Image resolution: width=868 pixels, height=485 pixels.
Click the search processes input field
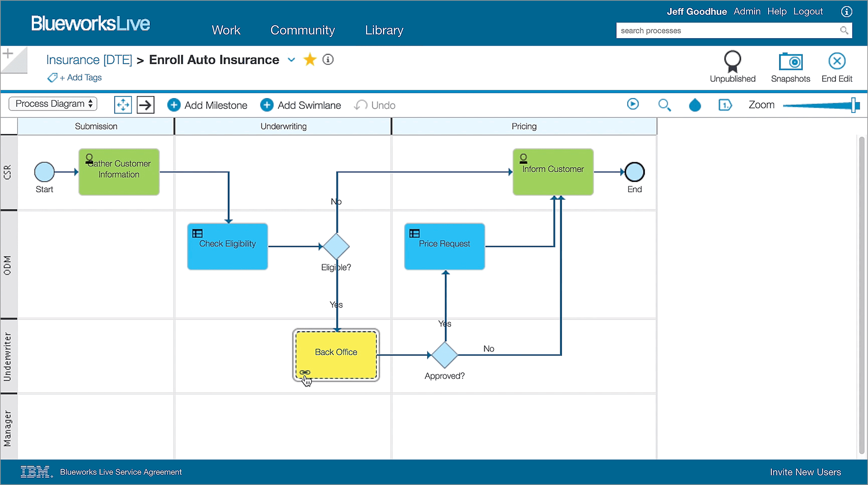pyautogui.click(x=727, y=30)
